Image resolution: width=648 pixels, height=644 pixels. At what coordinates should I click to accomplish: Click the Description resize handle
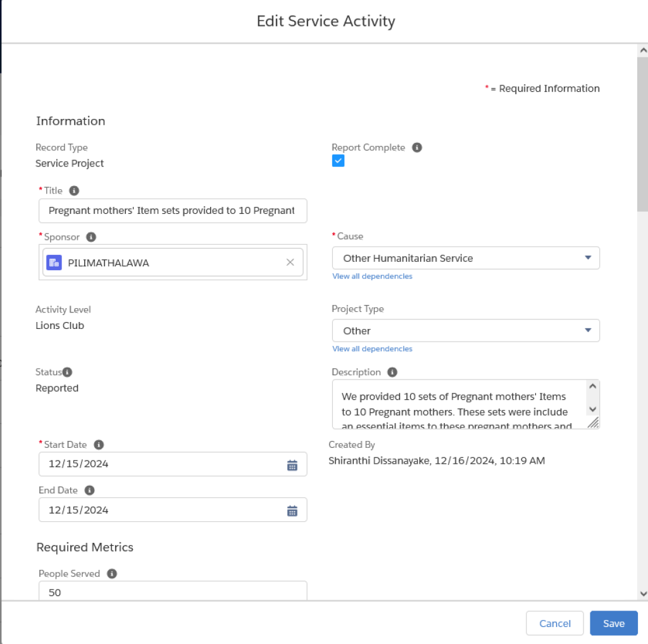pos(594,423)
